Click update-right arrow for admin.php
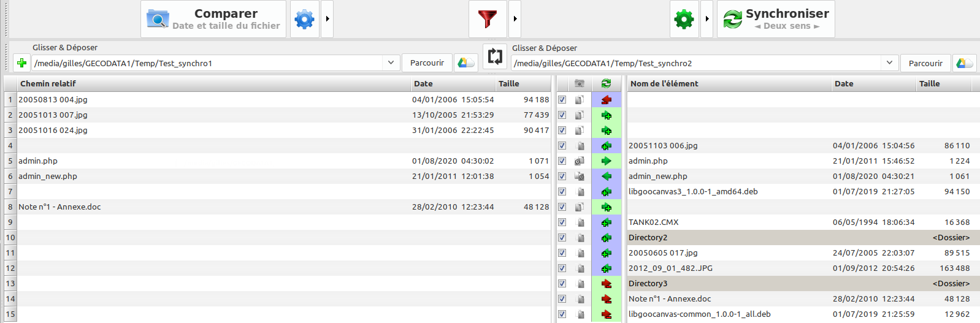Screen dimensions: 980x323 607,161
